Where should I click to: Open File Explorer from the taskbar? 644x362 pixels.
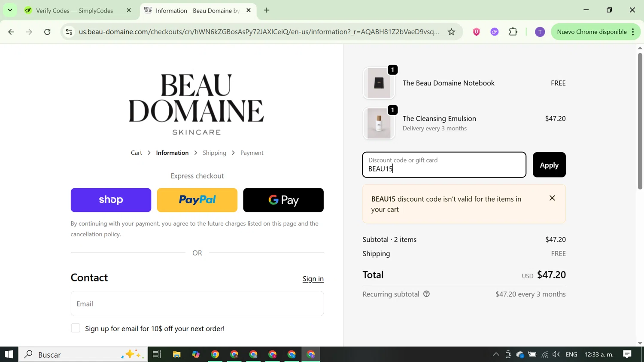[176, 354]
